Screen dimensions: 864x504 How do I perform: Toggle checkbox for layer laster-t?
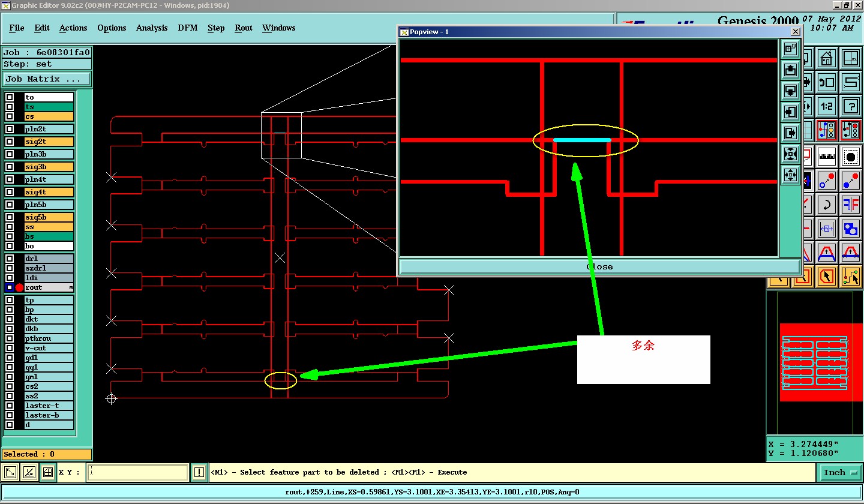[10, 406]
